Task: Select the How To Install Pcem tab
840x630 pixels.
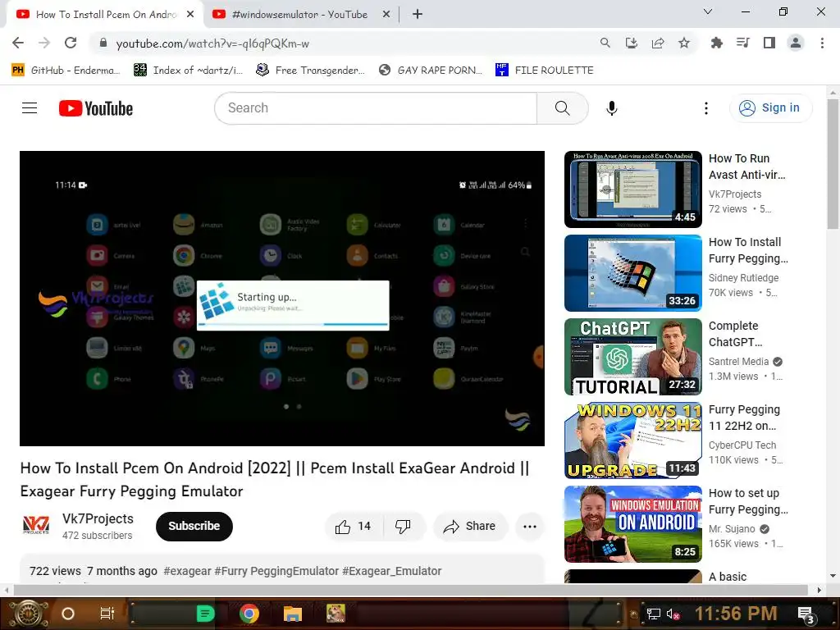Action: point(106,15)
